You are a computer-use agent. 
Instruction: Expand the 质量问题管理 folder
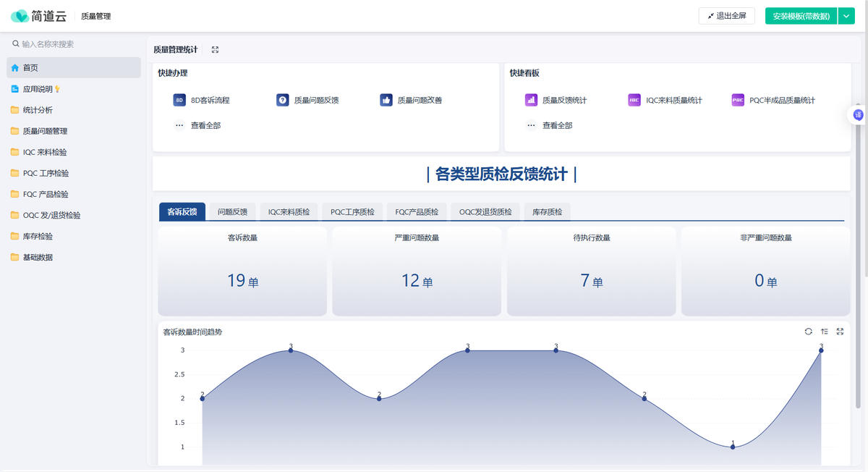point(74,131)
